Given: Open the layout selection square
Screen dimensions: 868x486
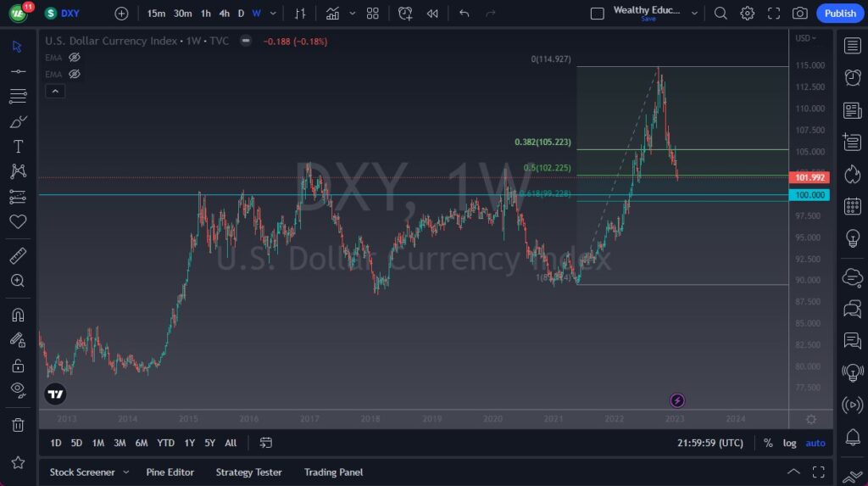Looking at the screenshot, I should (598, 14).
